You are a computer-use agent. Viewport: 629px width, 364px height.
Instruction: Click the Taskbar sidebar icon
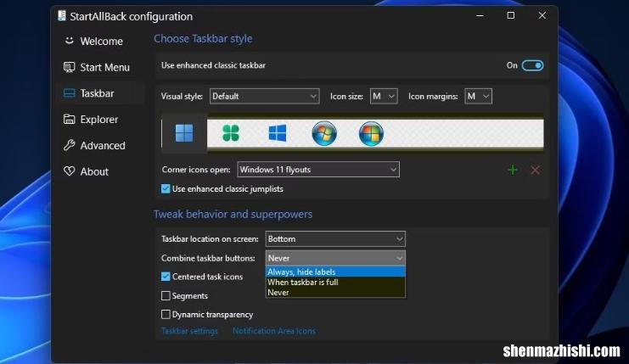70,93
